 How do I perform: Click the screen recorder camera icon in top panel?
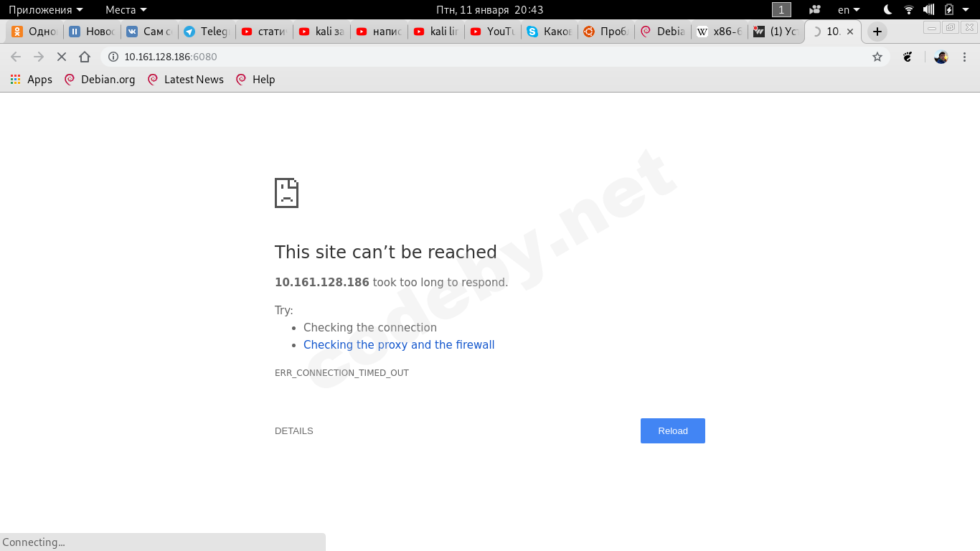814,9
